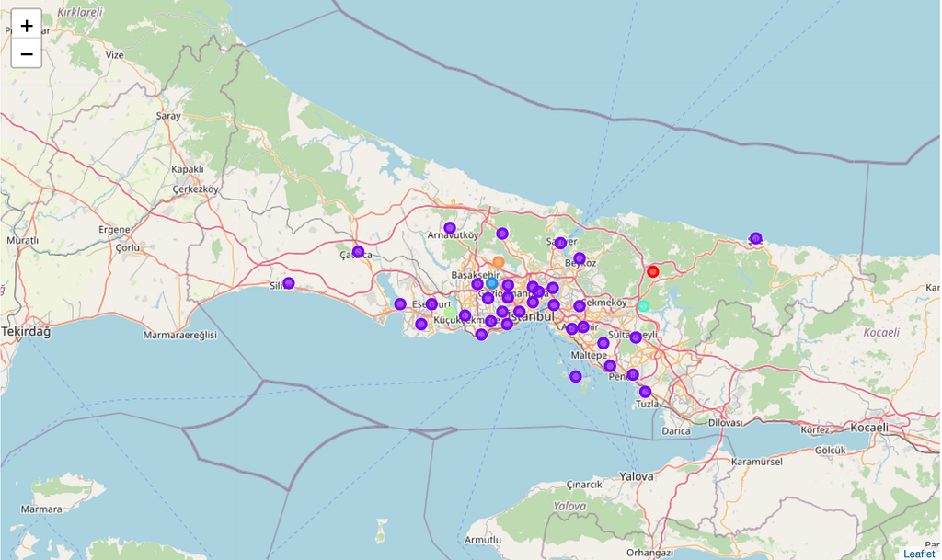Click the Marmaraereğlisi label
The height and width of the screenshot is (560, 942).
(x=179, y=335)
